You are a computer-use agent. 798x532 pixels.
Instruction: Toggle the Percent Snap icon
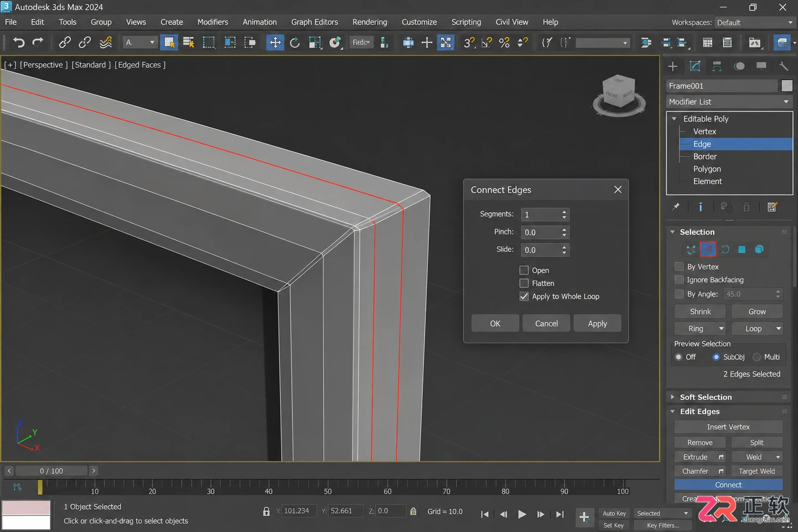click(x=504, y=43)
